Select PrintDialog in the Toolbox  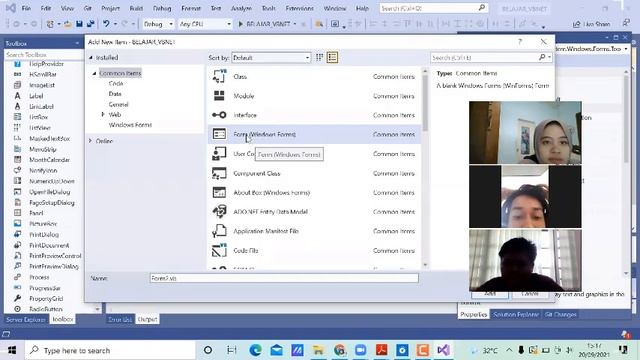pos(44,235)
